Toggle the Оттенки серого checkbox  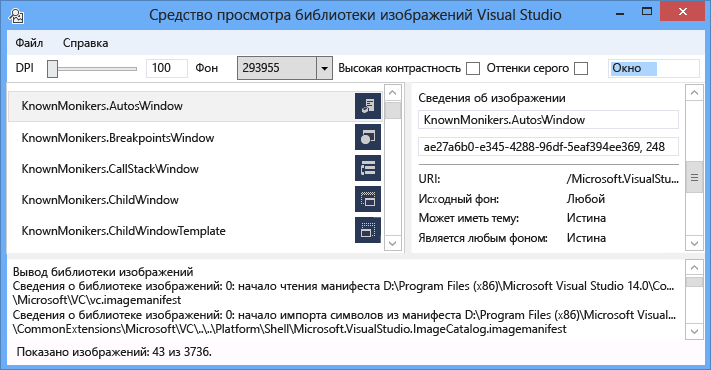tap(581, 68)
